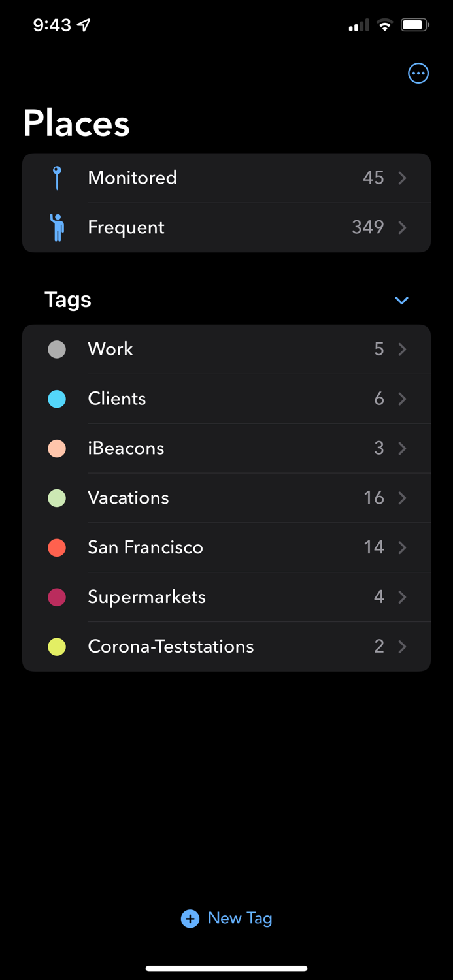Tap the yellow dot beside Corona-Teststations
453x980 pixels.
[57, 646]
